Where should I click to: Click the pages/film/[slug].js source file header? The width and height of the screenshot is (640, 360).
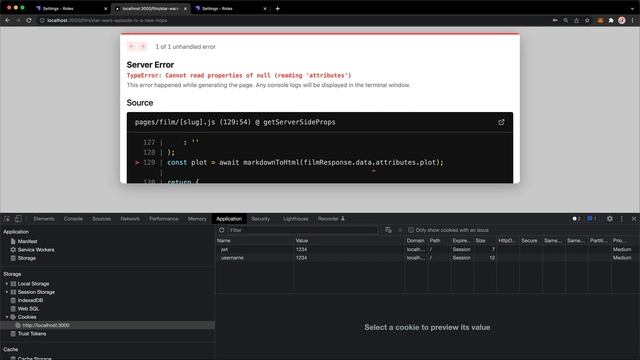click(235, 122)
